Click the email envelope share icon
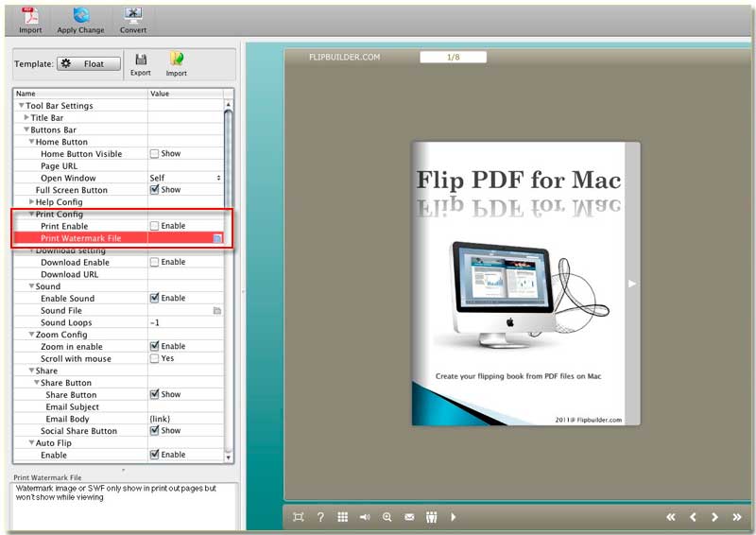The image size is (756, 535). pos(409,517)
